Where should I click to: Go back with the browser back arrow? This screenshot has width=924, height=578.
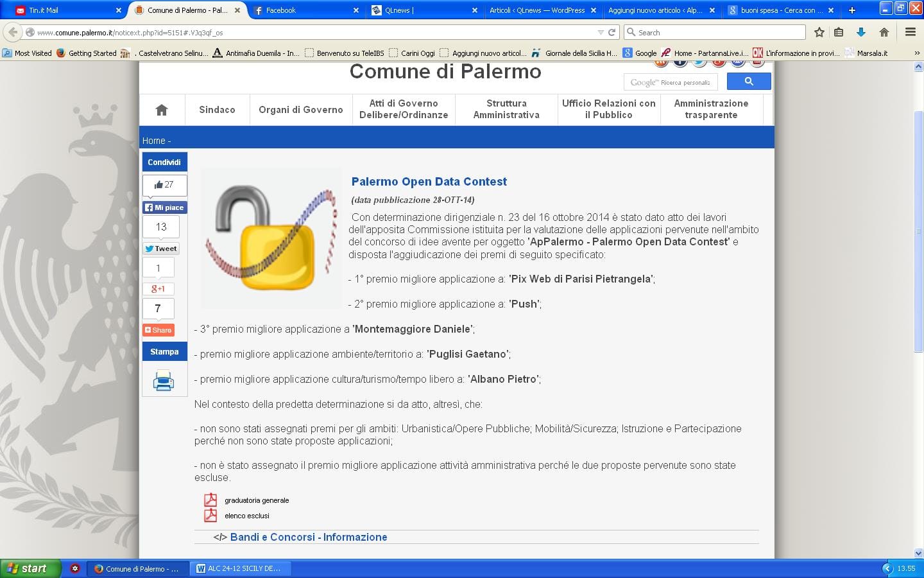click(13, 32)
